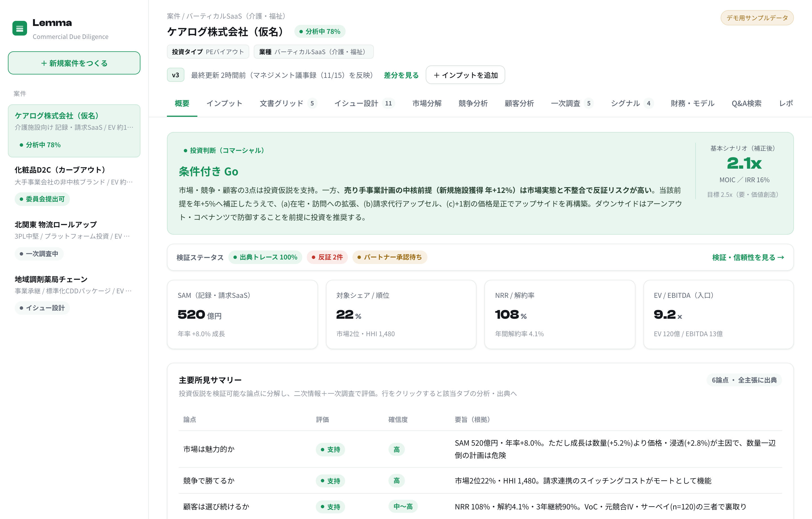Open 検証・信頼性を見る link
812x519 pixels.
tap(748, 258)
